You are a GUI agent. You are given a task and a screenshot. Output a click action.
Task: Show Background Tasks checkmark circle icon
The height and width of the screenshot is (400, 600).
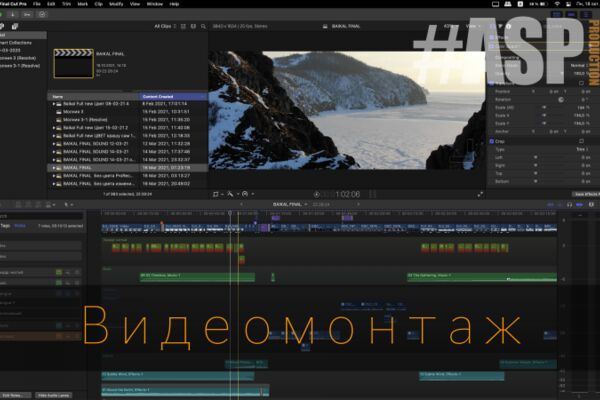coord(42,15)
